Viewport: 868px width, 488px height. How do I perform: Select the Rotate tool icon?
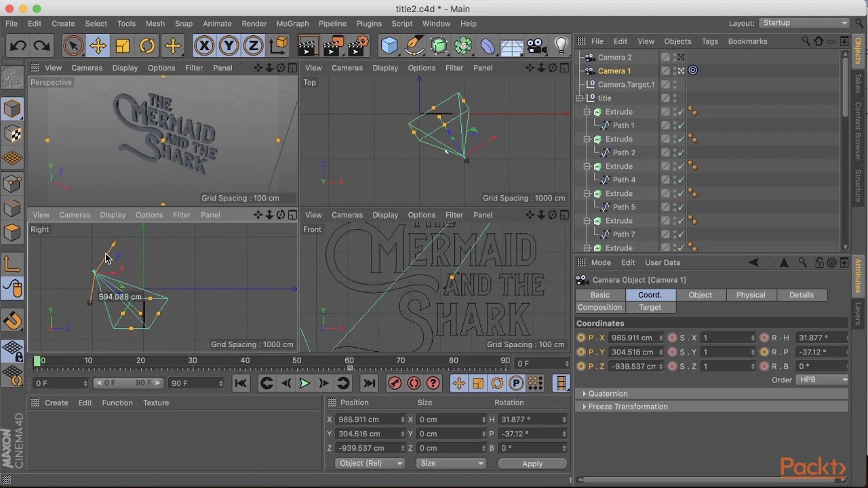click(147, 46)
